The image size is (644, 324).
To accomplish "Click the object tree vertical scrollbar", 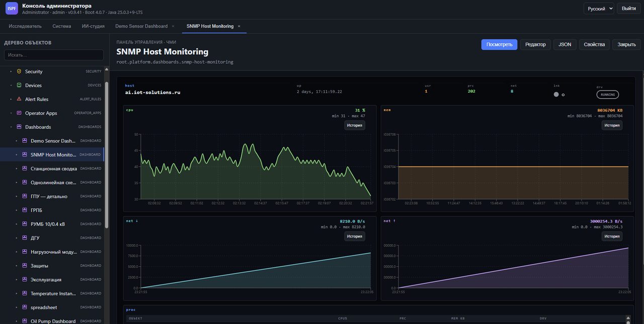I will (107, 156).
